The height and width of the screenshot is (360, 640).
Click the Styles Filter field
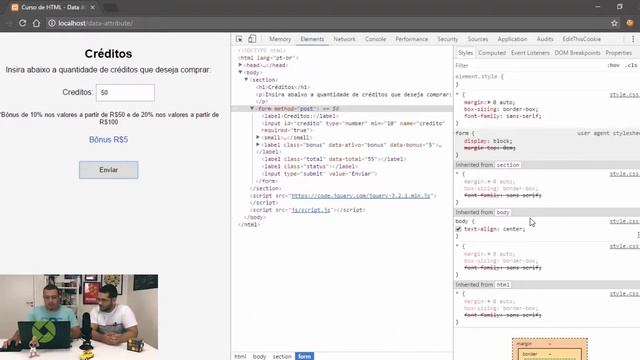pos(529,65)
